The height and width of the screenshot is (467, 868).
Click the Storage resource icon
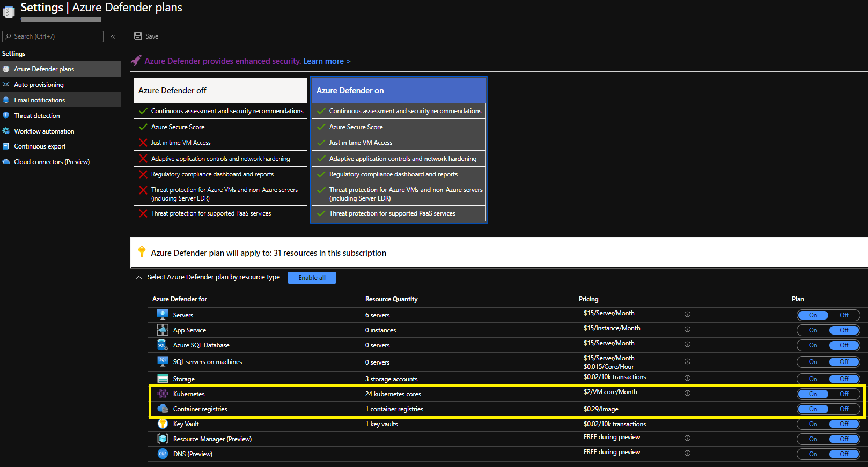163,379
